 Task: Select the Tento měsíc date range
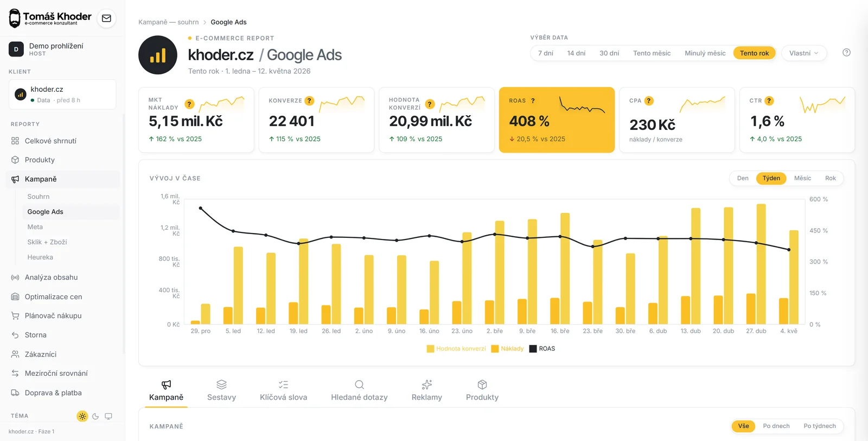click(x=652, y=53)
